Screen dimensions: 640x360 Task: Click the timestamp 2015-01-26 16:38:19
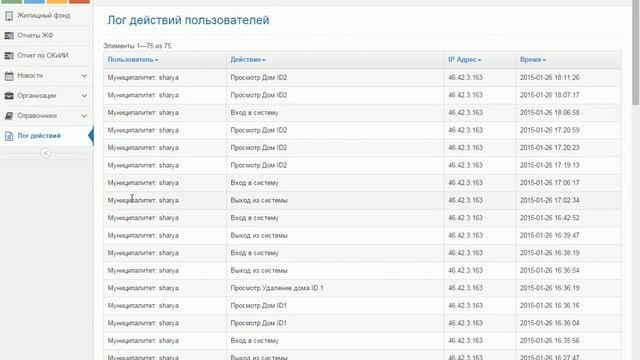549,253
